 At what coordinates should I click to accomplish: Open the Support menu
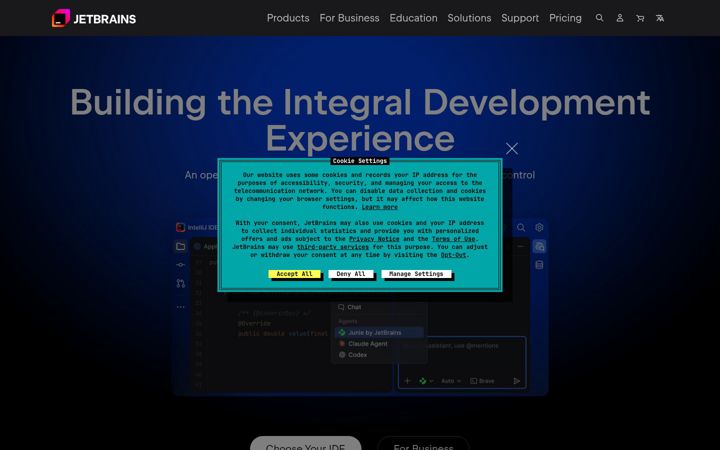point(520,18)
